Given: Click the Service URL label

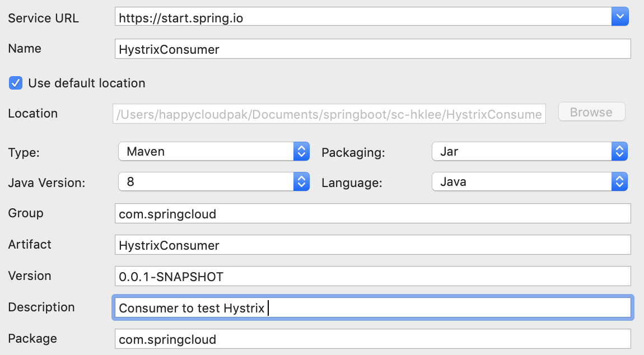Looking at the screenshot, I should (44, 18).
